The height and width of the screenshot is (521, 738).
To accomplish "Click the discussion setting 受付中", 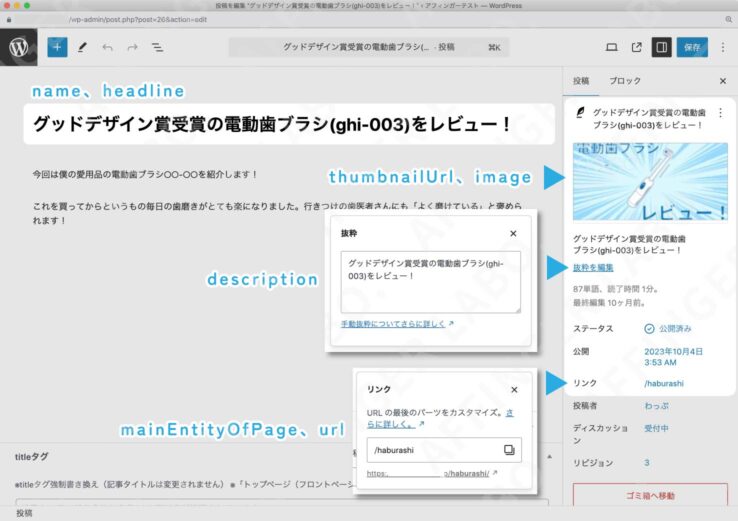I will pyautogui.click(x=657, y=428).
